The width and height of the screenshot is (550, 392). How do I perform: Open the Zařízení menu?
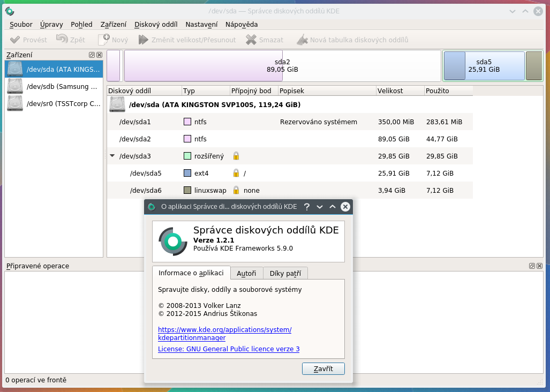(114, 25)
